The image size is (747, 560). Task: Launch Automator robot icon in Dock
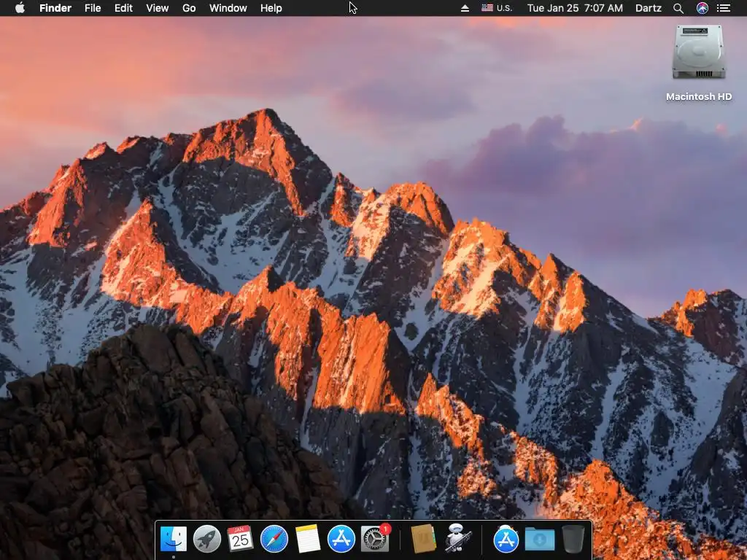tap(457, 538)
